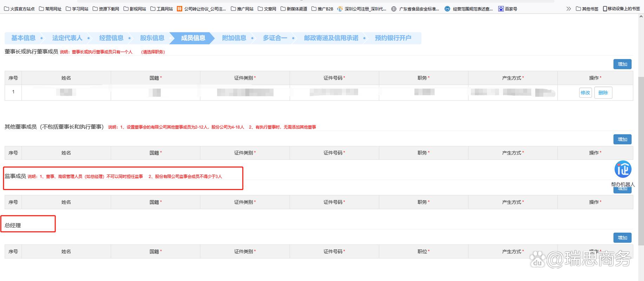Show more bookmarks with the chevron
The image size is (644, 281).
coord(569,9)
